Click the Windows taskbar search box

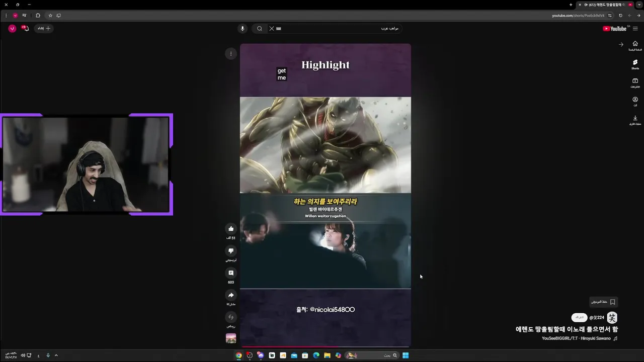372,355
